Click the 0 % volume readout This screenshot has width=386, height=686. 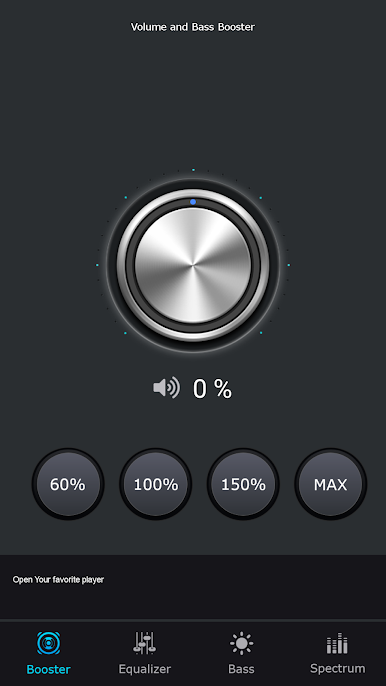click(212, 388)
